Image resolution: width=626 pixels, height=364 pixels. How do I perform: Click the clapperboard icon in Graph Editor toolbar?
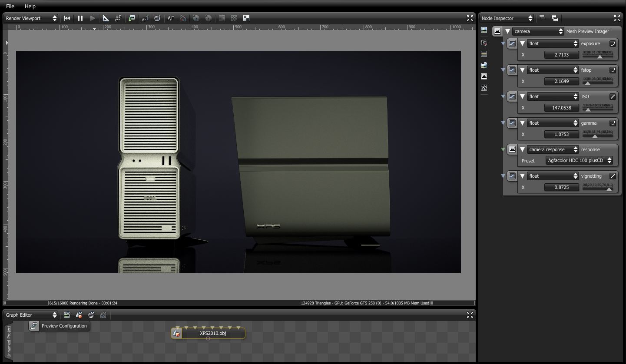tap(66, 315)
